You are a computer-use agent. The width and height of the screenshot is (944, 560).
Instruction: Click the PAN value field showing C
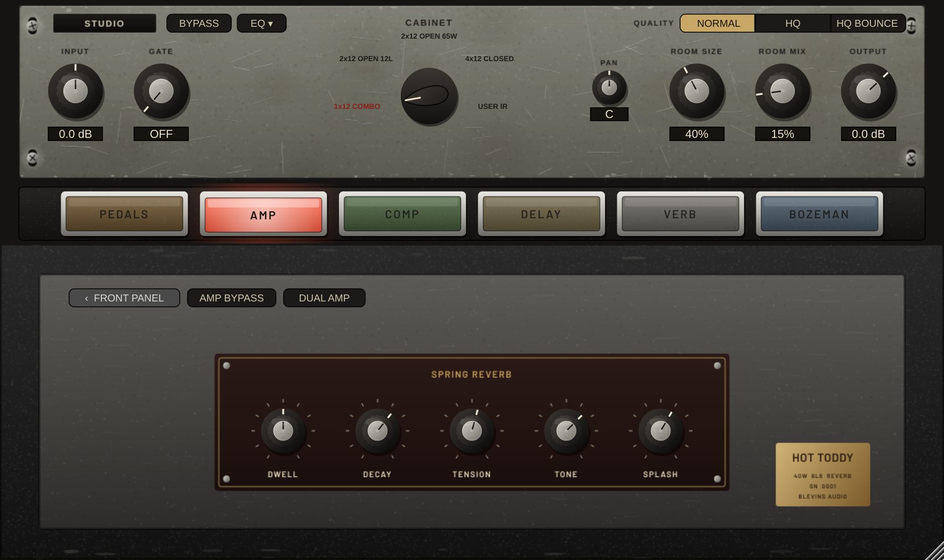pyautogui.click(x=609, y=114)
